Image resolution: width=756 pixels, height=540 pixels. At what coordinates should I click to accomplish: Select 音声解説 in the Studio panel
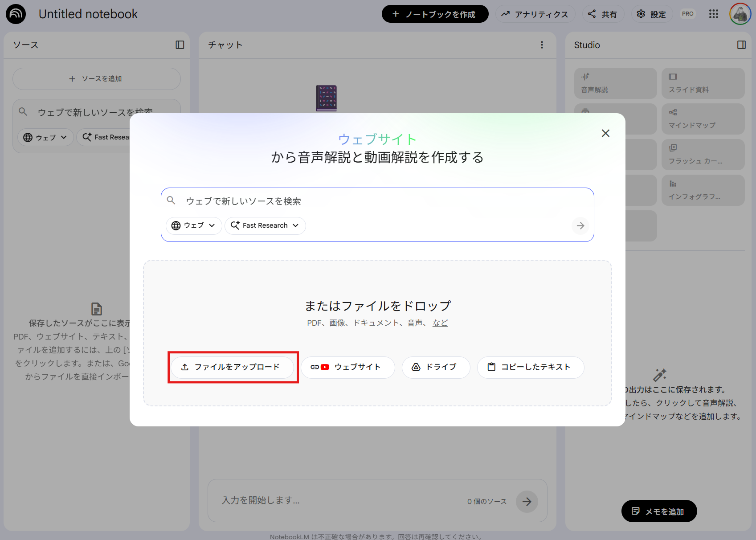pyautogui.click(x=615, y=83)
